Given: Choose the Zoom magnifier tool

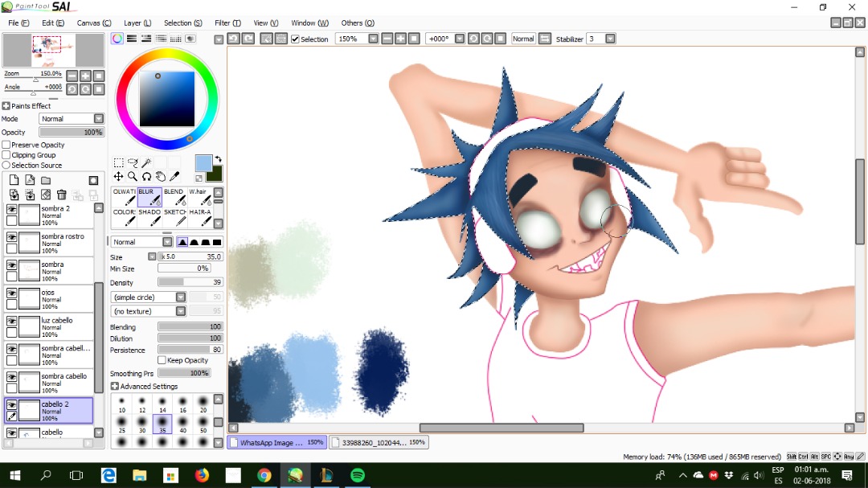Looking at the screenshot, I should click(133, 176).
